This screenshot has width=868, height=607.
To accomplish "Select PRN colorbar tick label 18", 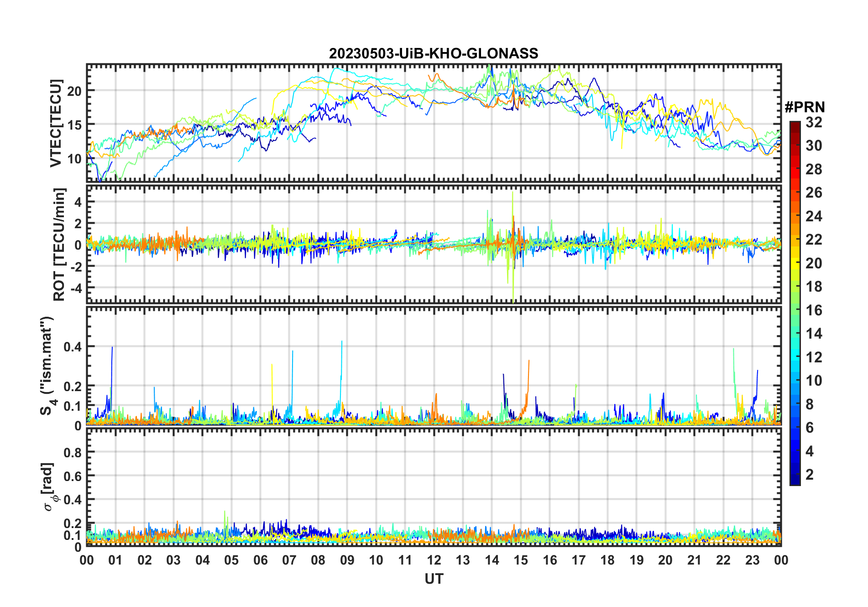I will tap(814, 287).
